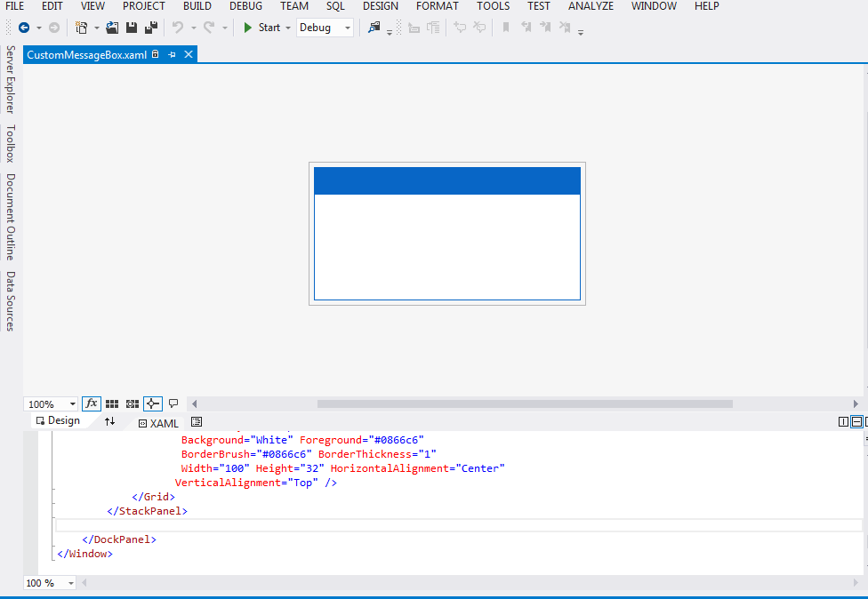Open the Debug configuration dropdown
This screenshot has width=868, height=599.
click(346, 28)
